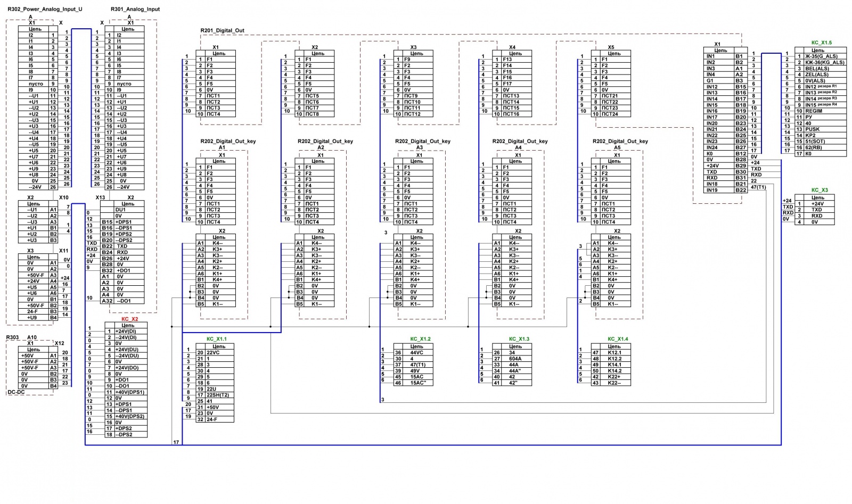Select the DU1 cell in R301 X2
This screenshot has width=852, height=504.
point(129,210)
